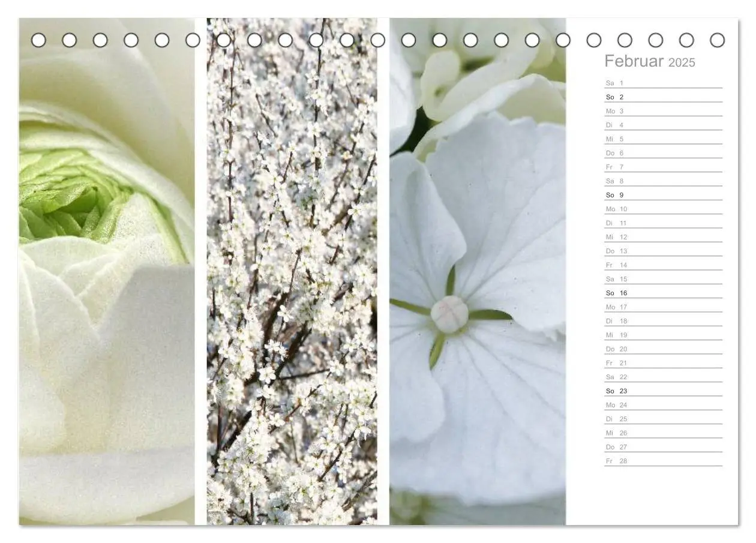Screen dimensions: 756x543
Task: Click the white hydrangea petals photo
Action: pos(478,271)
